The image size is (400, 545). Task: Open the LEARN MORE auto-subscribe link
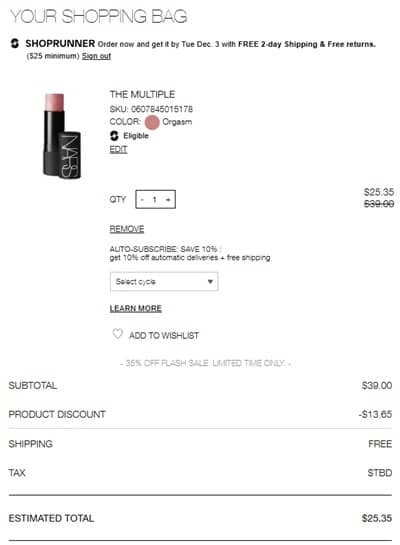pyautogui.click(x=136, y=309)
